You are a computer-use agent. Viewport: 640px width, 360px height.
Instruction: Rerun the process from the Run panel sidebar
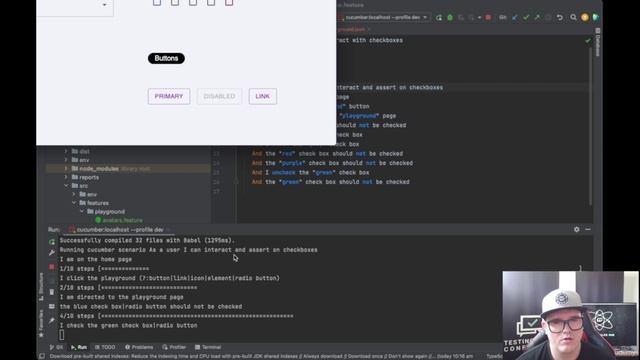tap(52, 242)
